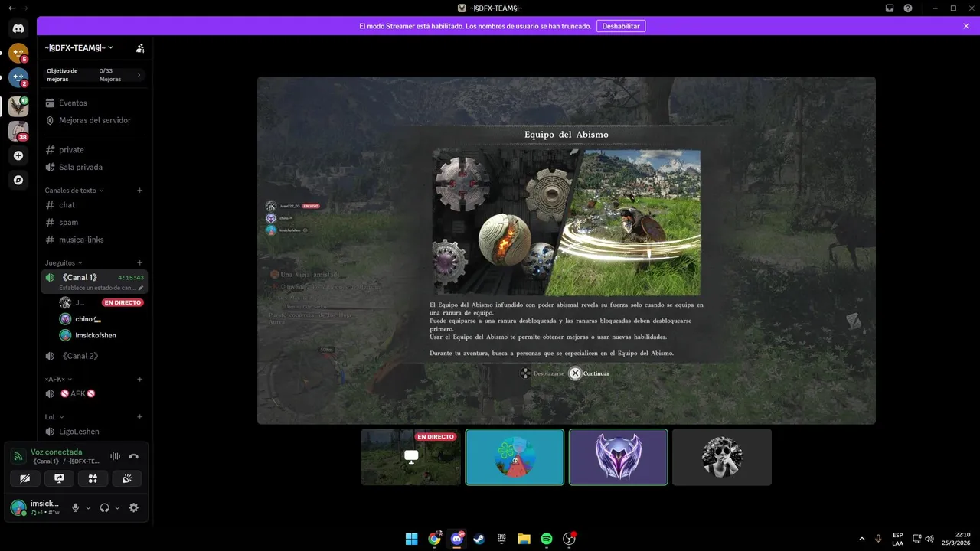980x551 pixels.
Task: Open audio output options arrow
Action: 117,507
